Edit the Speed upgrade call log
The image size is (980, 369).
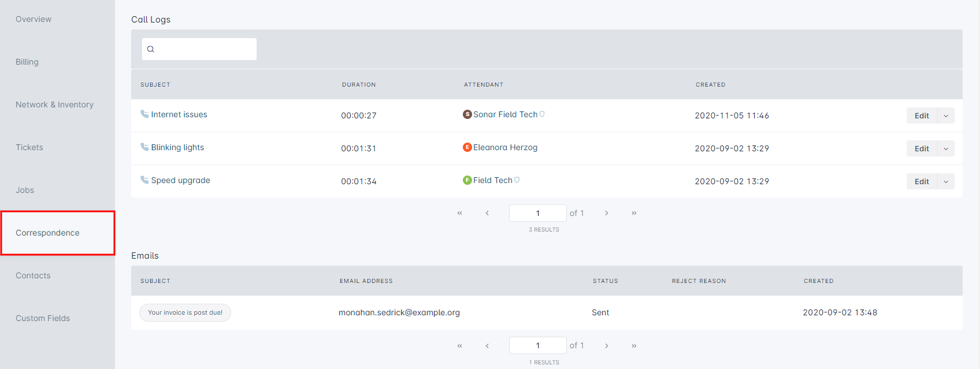click(922, 181)
